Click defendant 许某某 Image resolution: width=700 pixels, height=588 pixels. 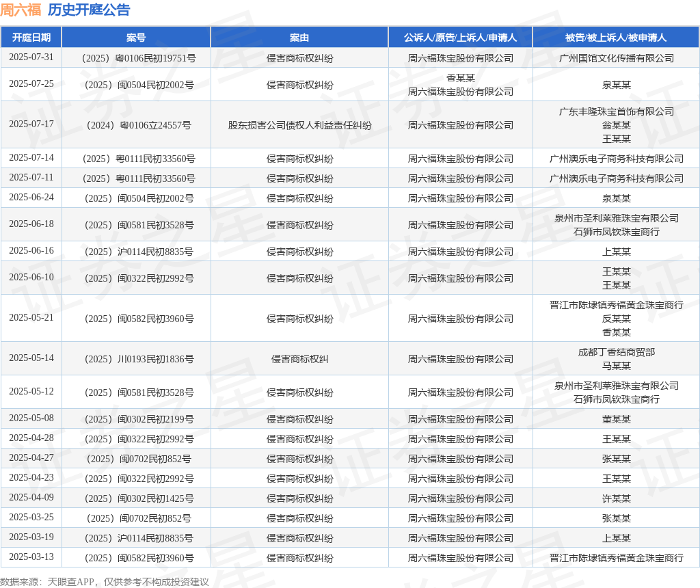[617, 498]
